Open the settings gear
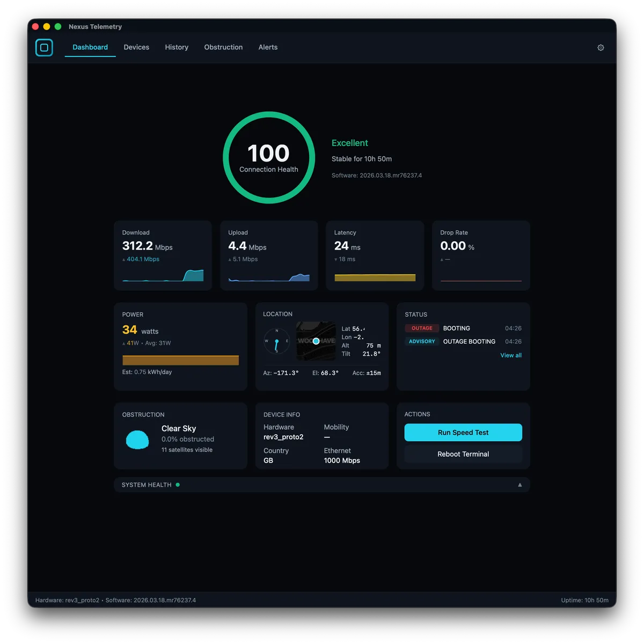The height and width of the screenshot is (644, 644). point(601,47)
